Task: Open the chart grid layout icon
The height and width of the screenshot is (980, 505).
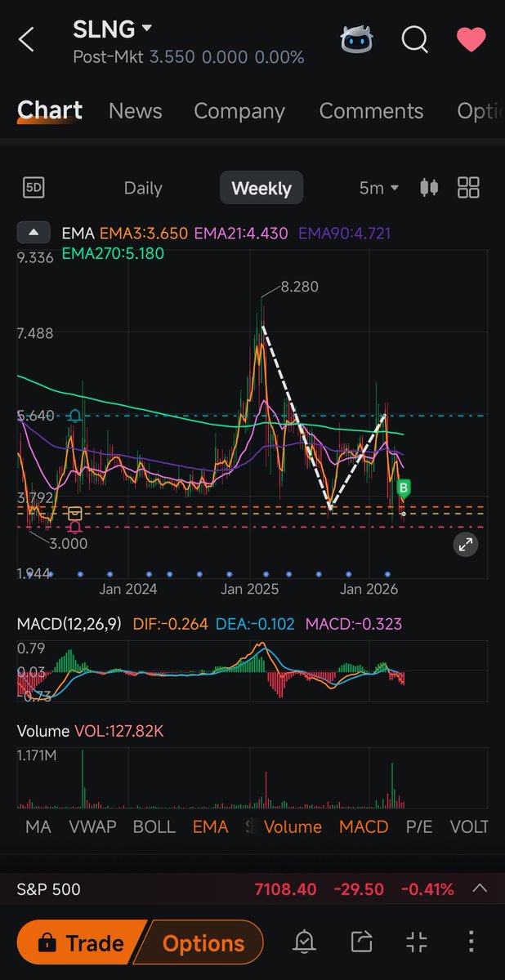Action: pyautogui.click(x=468, y=188)
